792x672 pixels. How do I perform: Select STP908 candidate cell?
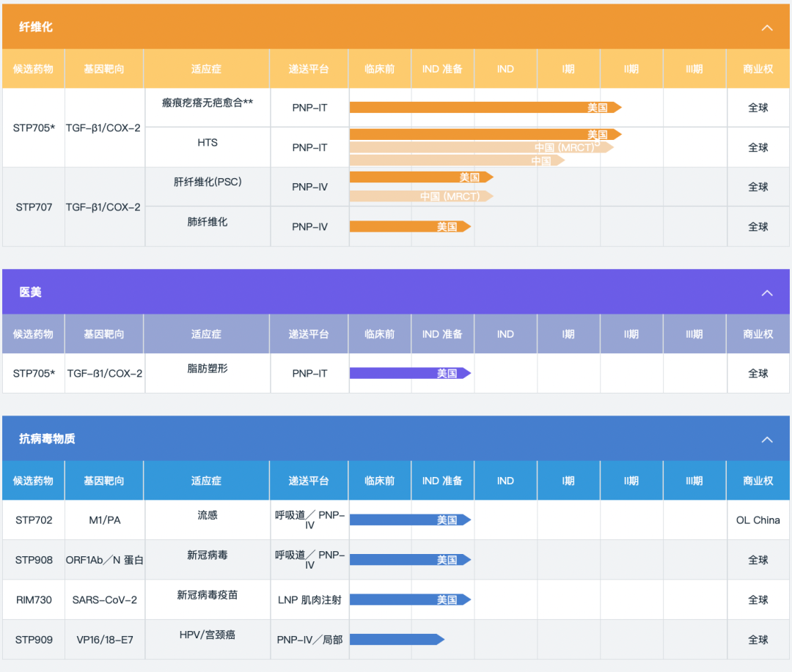(x=34, y=560)
